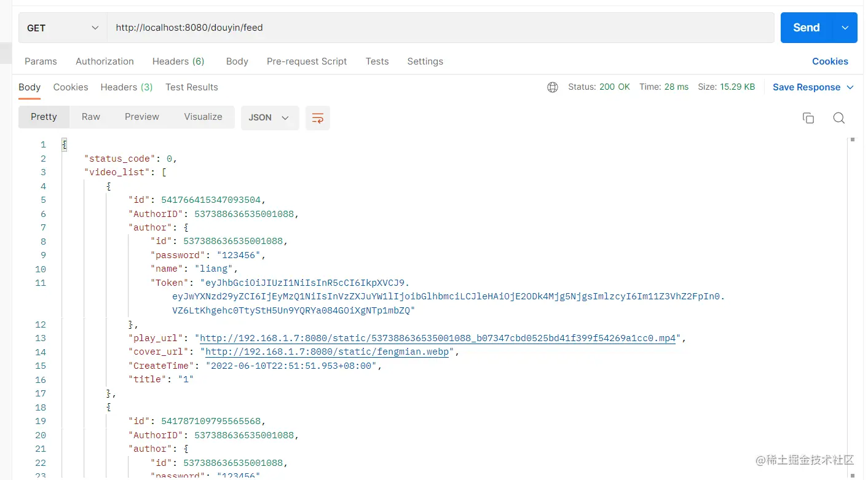Select the Pretty view mode
Viewport: 868px width, 480px height.
click(x=44, y=117)
